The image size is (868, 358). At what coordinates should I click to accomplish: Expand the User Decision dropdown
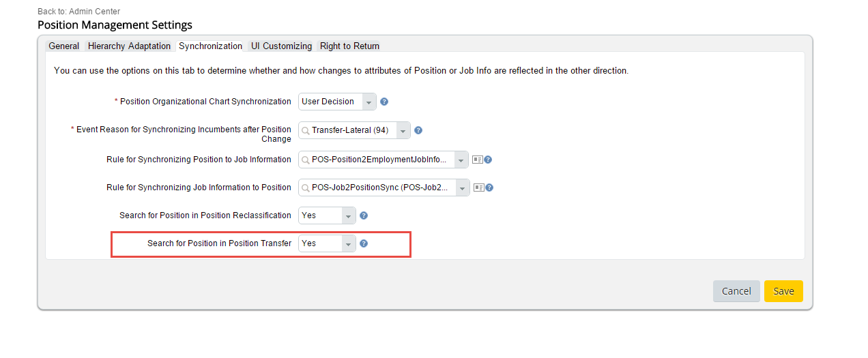368,102
